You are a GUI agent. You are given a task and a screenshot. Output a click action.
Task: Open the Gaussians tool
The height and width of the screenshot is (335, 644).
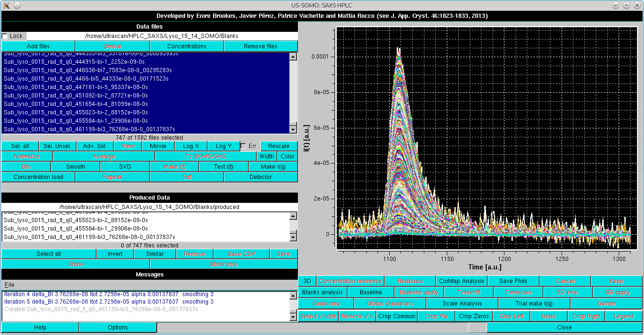point(326,304)
